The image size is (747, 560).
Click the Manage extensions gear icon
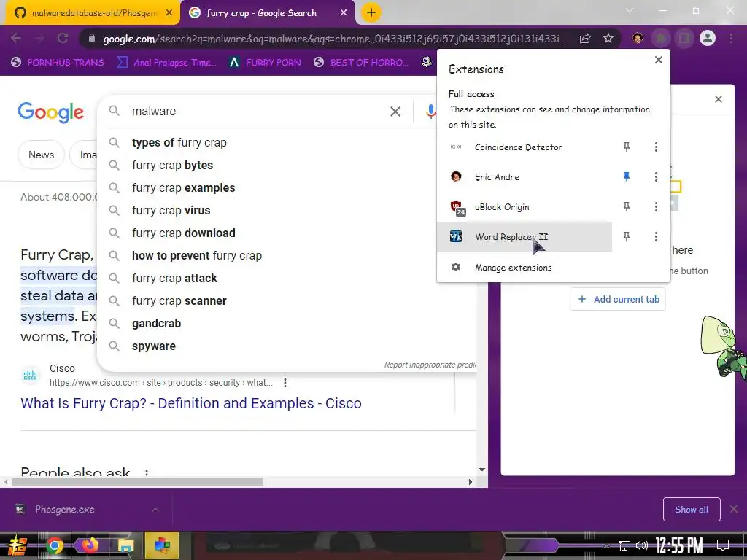456,267
